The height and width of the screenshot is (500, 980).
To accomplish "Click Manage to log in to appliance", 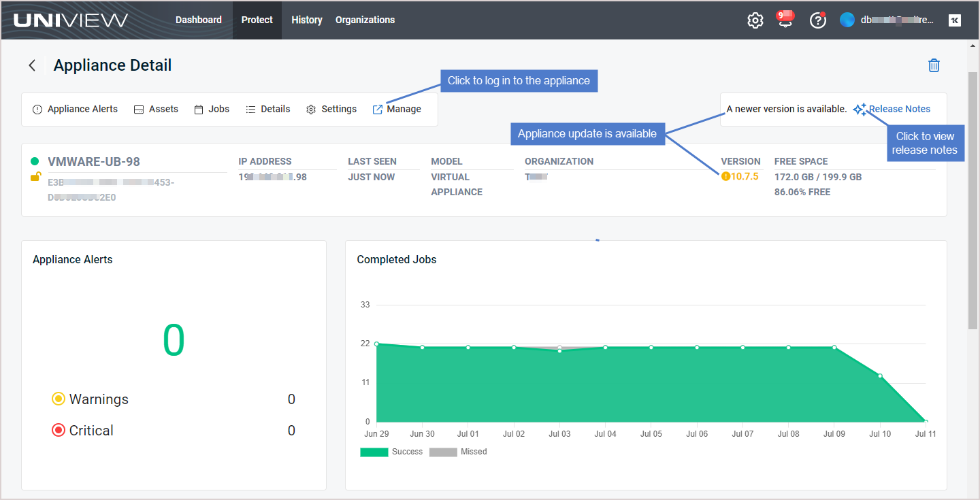I will (397, 109).
